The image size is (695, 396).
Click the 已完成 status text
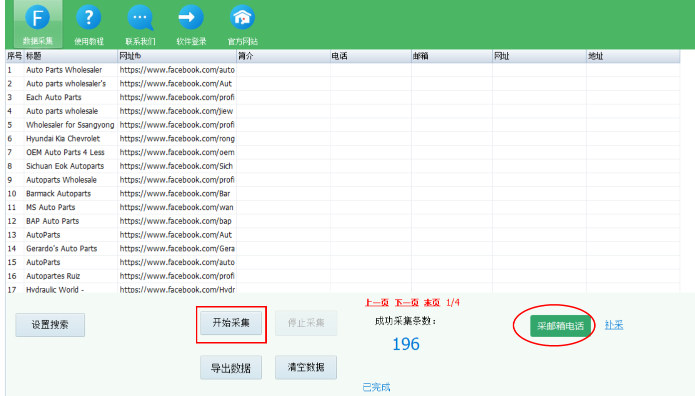(376, 387)
